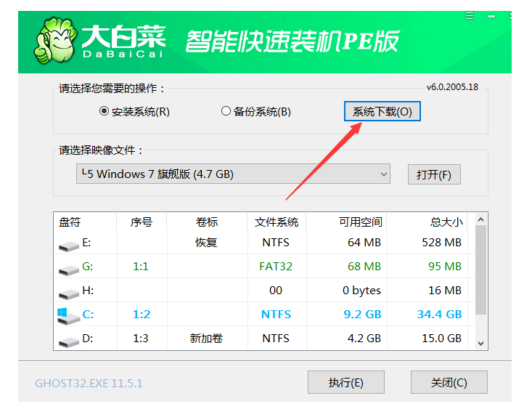The image size is (532, 417).
Task: Click the scroll up arrow in partition list
Action: click(480, 219)
